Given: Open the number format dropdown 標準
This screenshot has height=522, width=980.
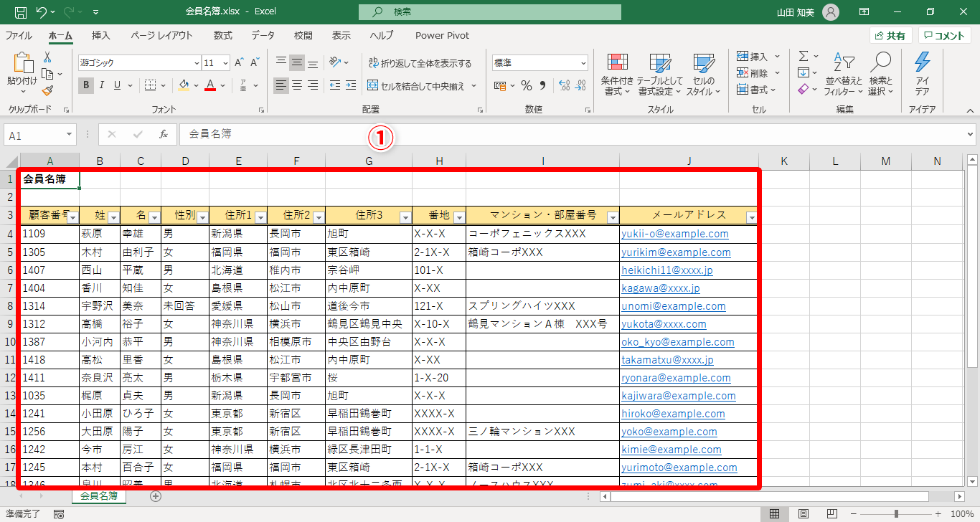Looking at the screenshot, I should click(583, 62).
